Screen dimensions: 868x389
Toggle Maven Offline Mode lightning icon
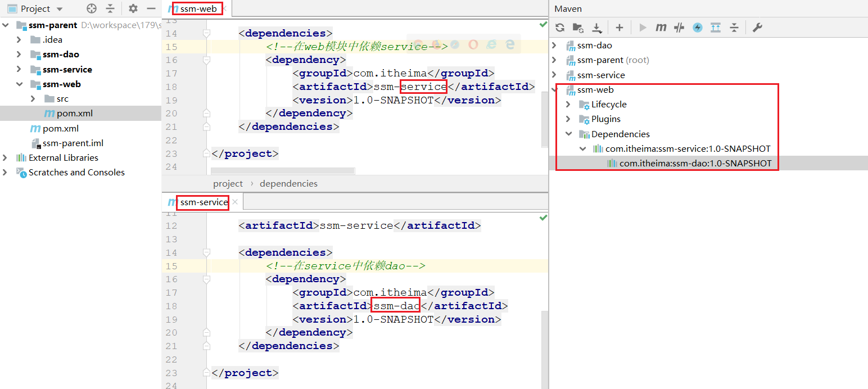[x=698, y=28]
